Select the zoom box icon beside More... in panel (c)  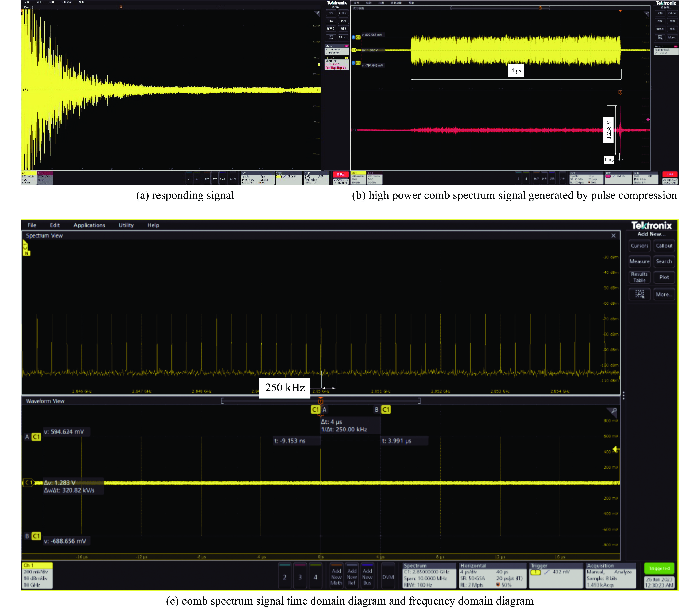click(640, 294)
